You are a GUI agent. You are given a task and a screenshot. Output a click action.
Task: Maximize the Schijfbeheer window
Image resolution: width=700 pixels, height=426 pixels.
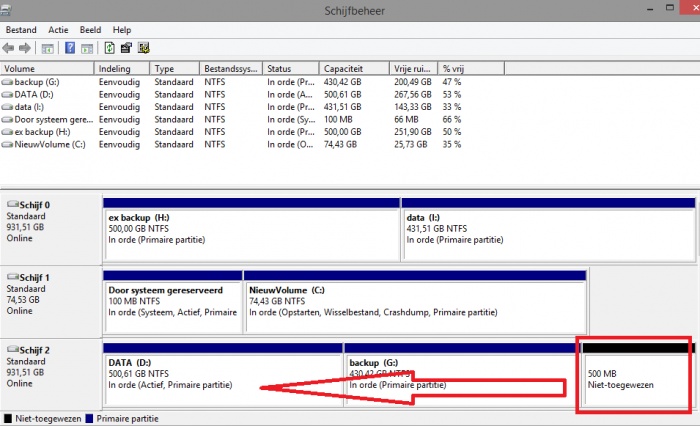670,8
